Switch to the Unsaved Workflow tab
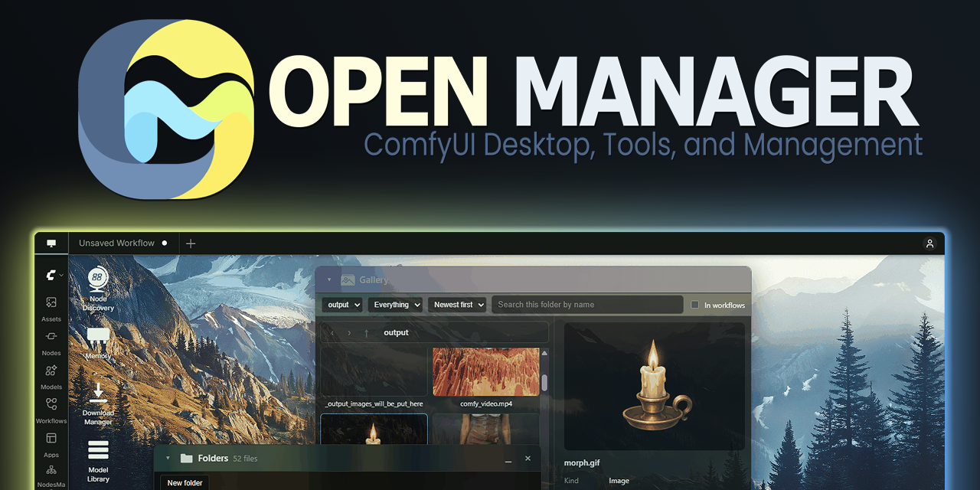The height and width of the screenshot is (490, 980). (x=123, y=243)
